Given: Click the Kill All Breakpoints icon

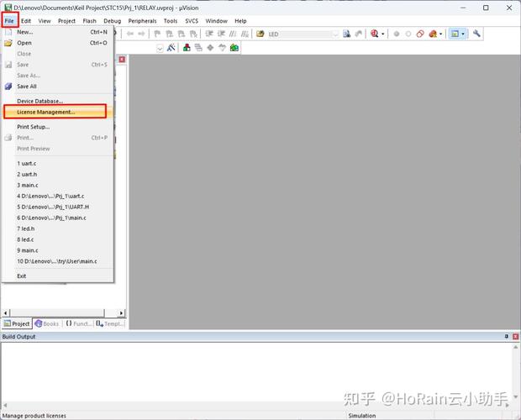Looking at the screenshot, I should tap(433, 34).
